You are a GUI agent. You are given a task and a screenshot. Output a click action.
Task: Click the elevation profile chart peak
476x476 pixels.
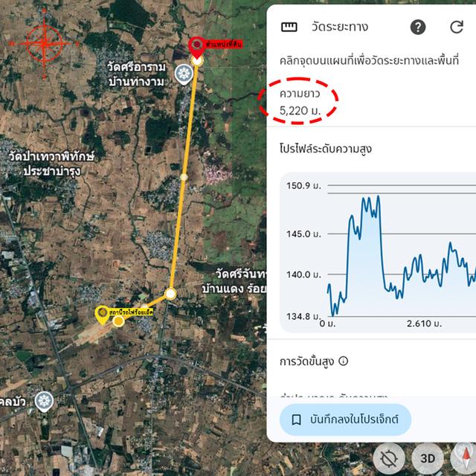point(378,197)
